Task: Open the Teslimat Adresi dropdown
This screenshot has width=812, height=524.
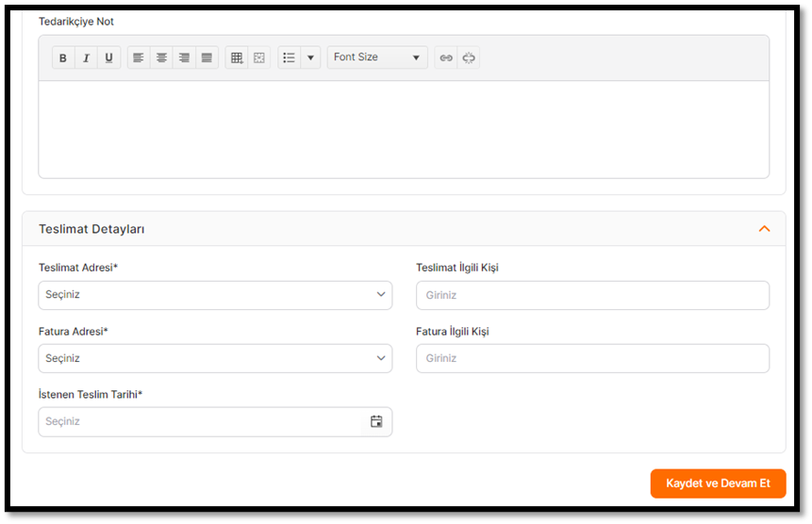Action: [x=215, y=295]
